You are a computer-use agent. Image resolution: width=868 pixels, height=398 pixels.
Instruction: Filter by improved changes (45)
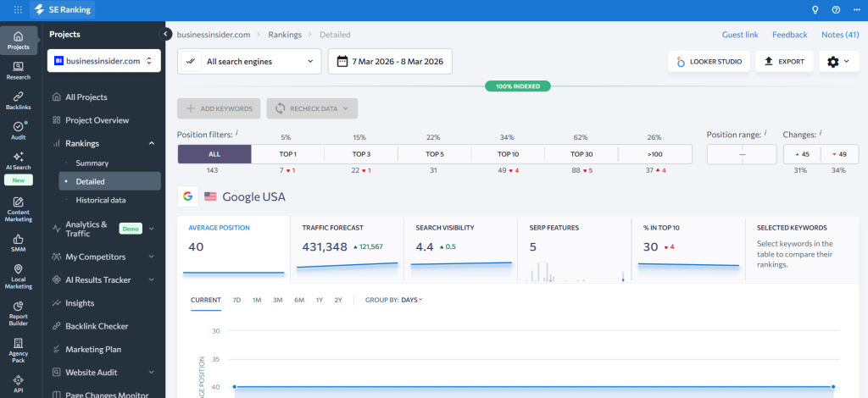[802, 154]
